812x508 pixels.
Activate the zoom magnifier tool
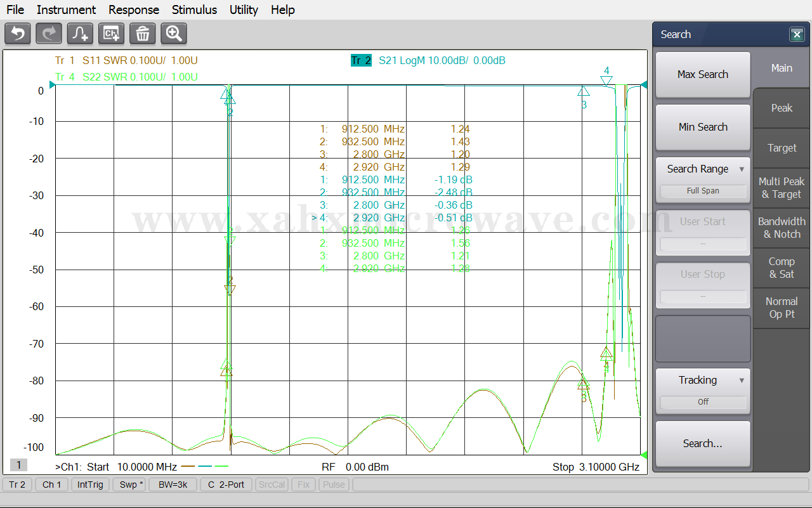click(174, 34)
